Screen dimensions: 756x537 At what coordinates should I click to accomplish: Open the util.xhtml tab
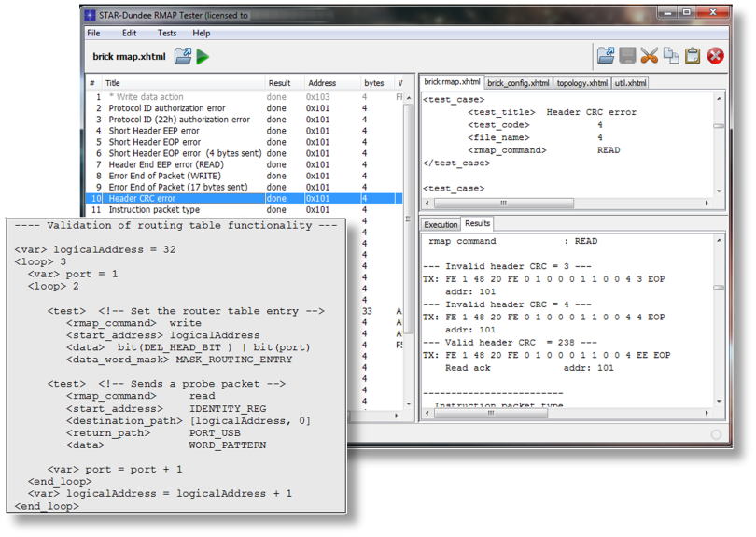point(630,83)
